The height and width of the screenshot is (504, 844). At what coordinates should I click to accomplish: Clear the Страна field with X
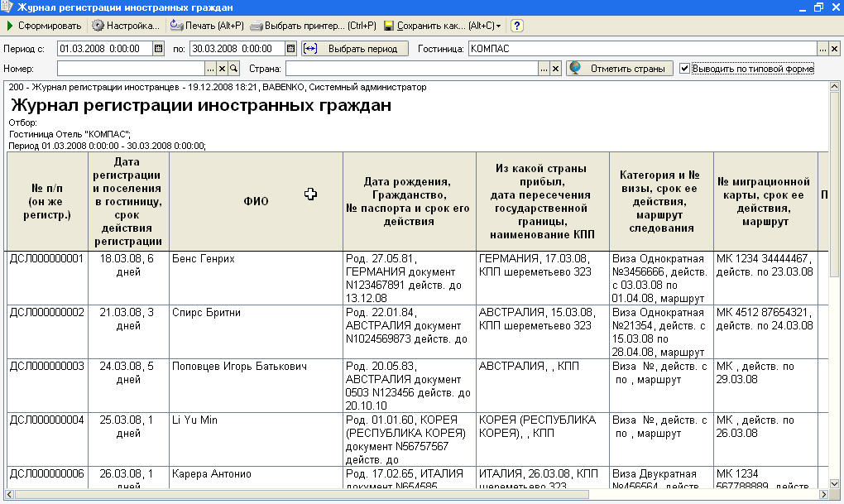(x=556, y=69)
